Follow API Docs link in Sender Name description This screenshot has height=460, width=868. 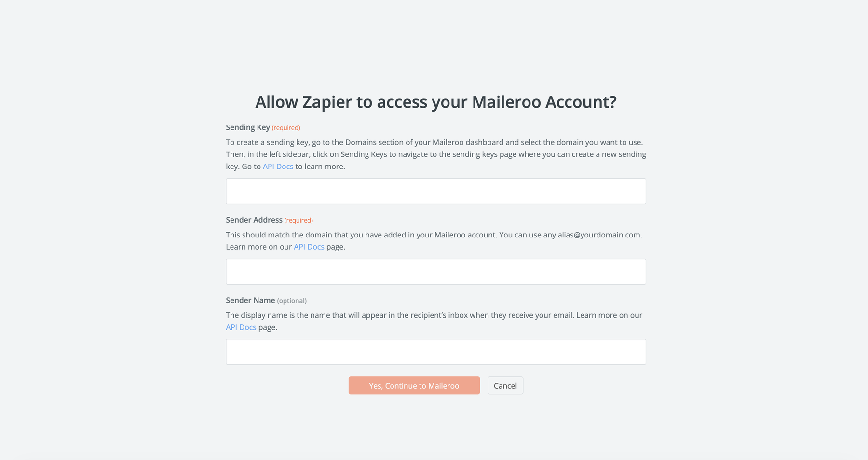pos(241,327)
